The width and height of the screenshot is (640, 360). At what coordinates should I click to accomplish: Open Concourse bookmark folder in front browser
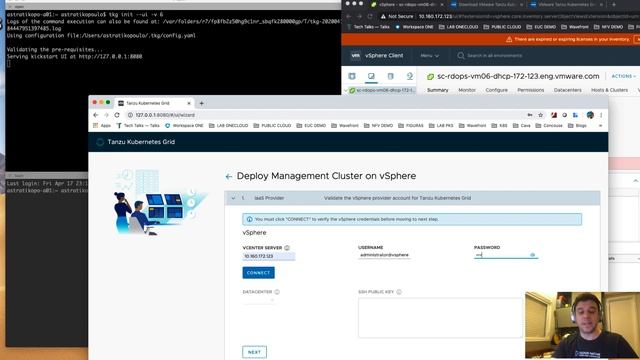(x=549, y=126)
